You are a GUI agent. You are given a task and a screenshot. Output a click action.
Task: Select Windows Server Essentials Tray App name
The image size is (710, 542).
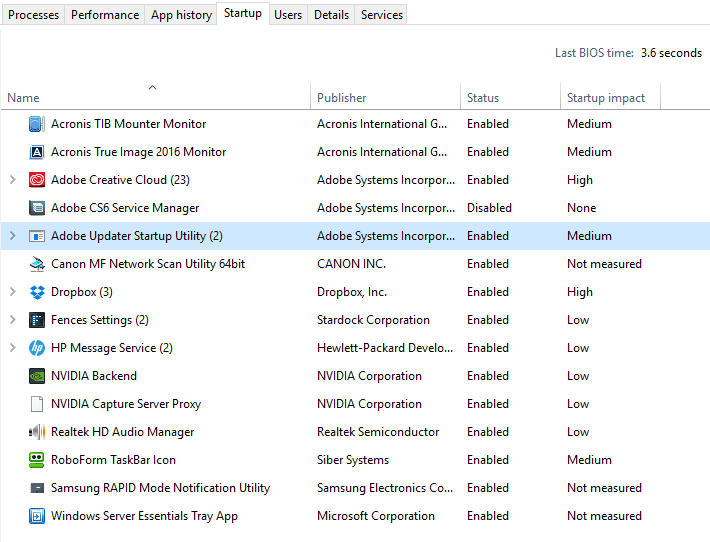(144, 516)
